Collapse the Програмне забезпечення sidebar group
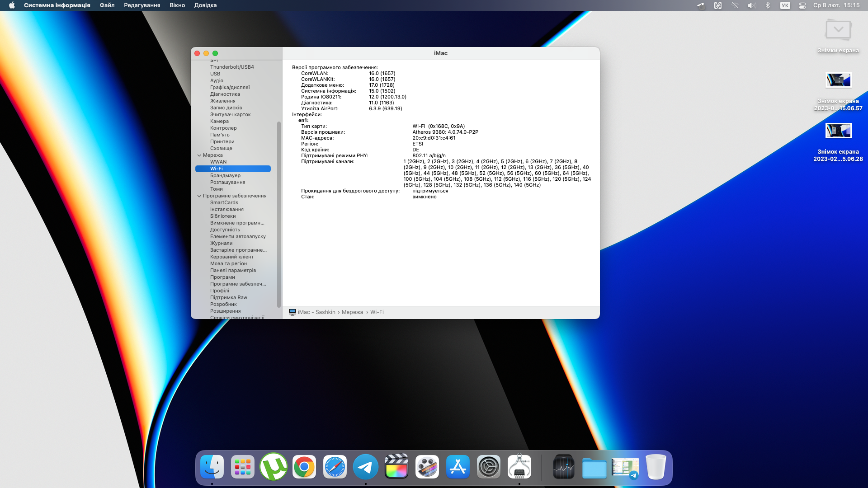 click(199, 196)
